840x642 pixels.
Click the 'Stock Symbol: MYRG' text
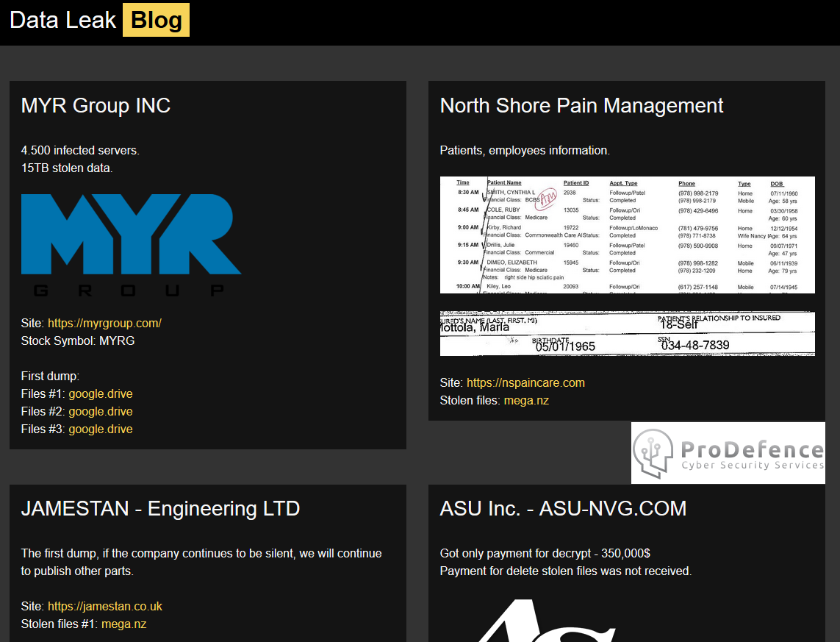point(78,340)
